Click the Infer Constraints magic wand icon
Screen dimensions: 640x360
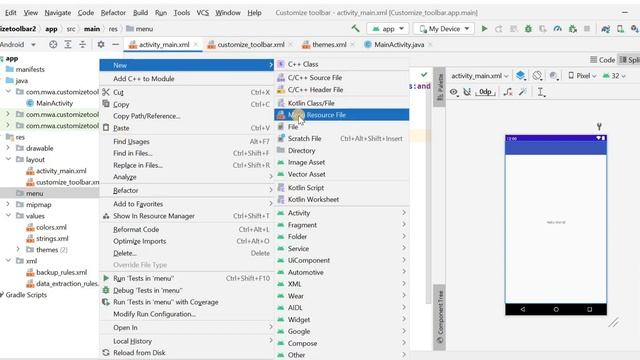[x=523, y=92]
